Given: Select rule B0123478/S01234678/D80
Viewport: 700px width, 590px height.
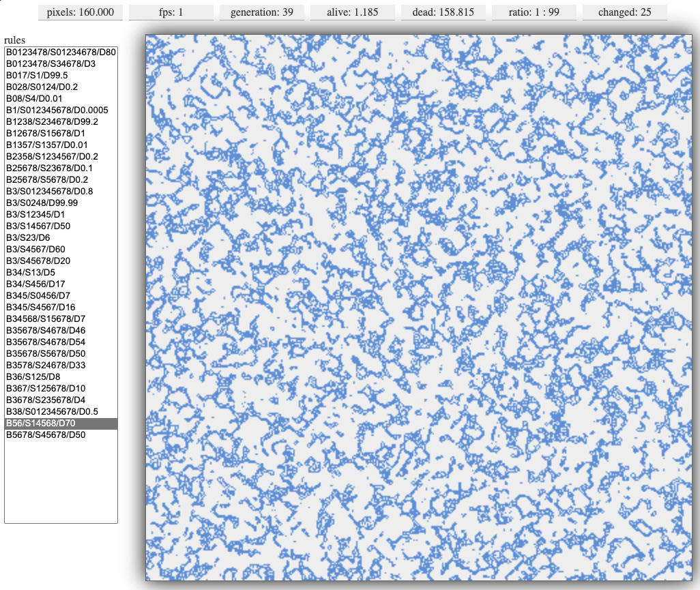Looking at the screenshot, I should click(61, 53).
